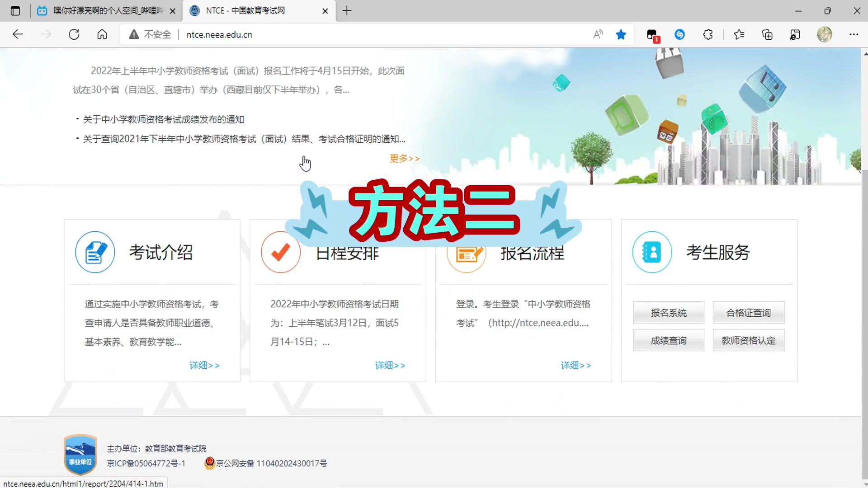Open the Settings and more ellipsis menu
Screen dimensions: 868x488
(854, 34)
